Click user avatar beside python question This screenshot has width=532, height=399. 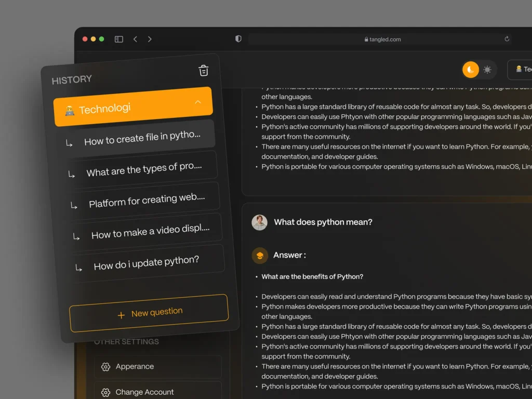coord(259,222)
